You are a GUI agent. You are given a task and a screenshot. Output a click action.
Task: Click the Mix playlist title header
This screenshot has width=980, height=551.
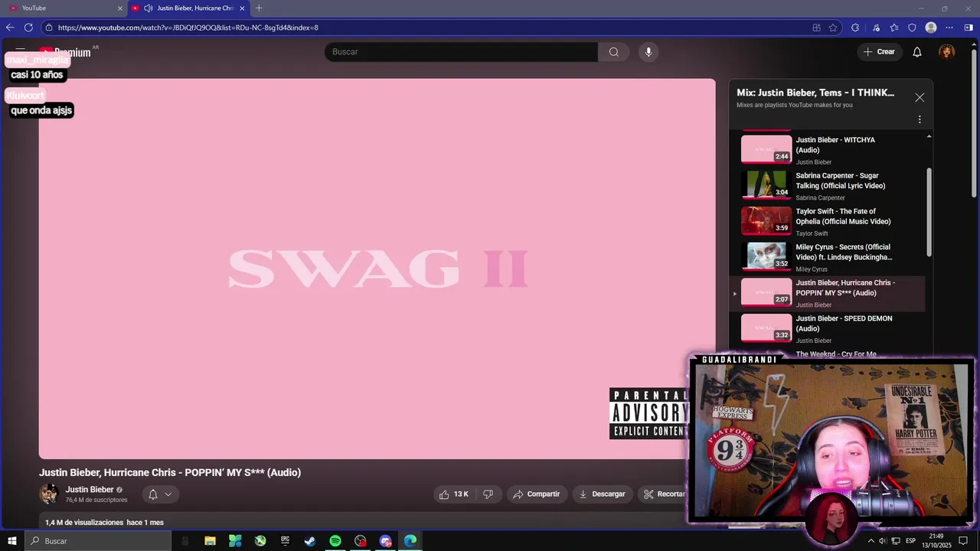(815, 93)
